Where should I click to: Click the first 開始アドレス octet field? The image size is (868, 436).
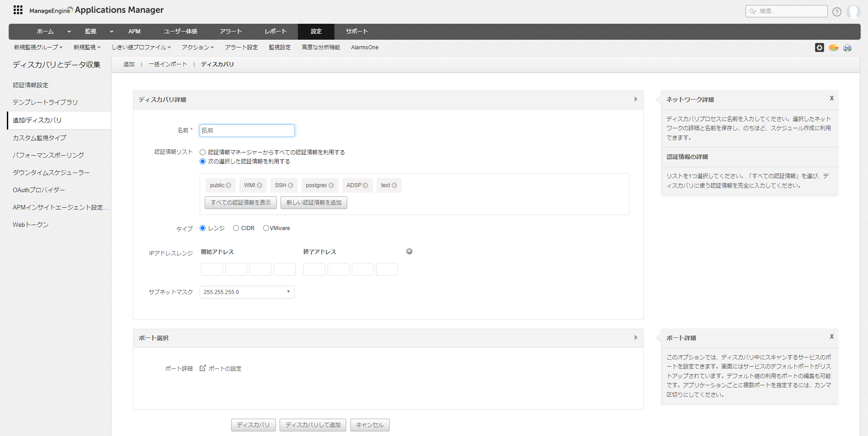tap(212, 269)
